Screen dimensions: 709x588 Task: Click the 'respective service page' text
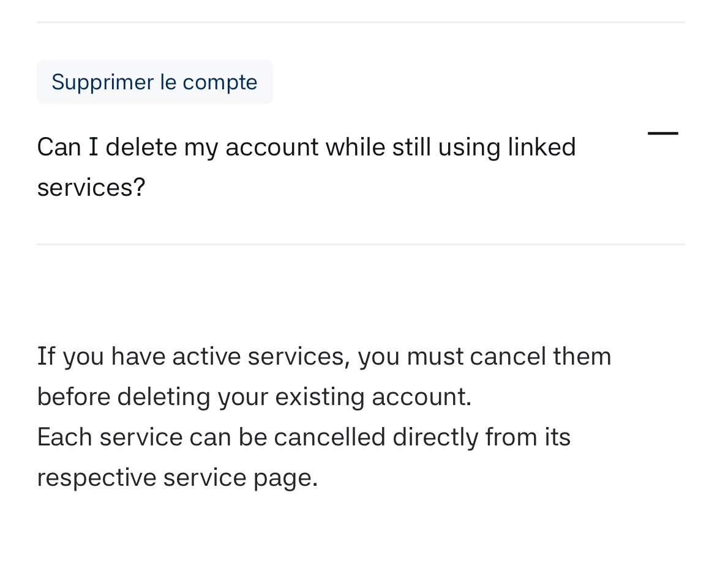[x=178, y=477]
